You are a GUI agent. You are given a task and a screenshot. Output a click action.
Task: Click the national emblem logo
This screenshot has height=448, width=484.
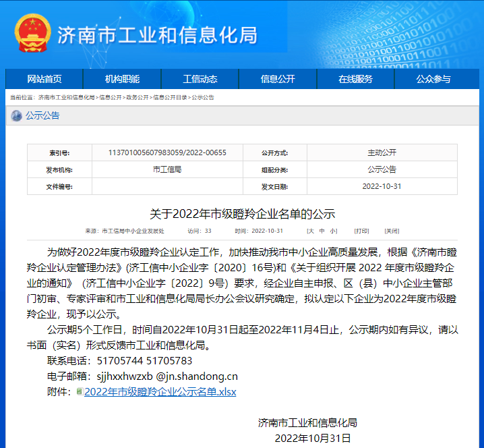[32, 33]
